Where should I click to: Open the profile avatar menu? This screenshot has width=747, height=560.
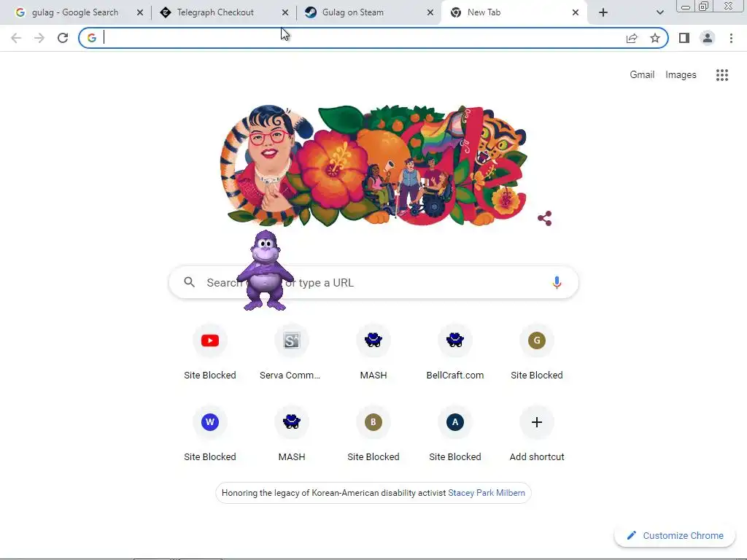(708, 38)
